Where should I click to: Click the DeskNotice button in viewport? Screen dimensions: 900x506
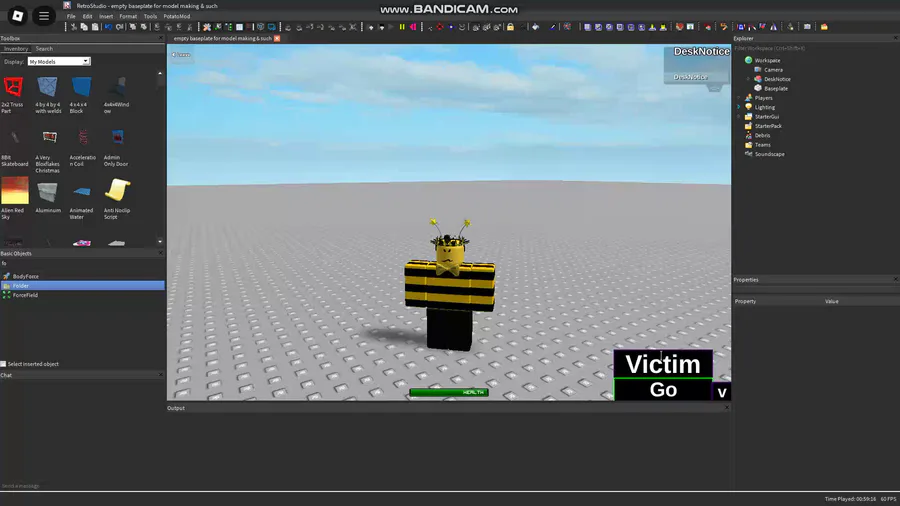(690, 77)
